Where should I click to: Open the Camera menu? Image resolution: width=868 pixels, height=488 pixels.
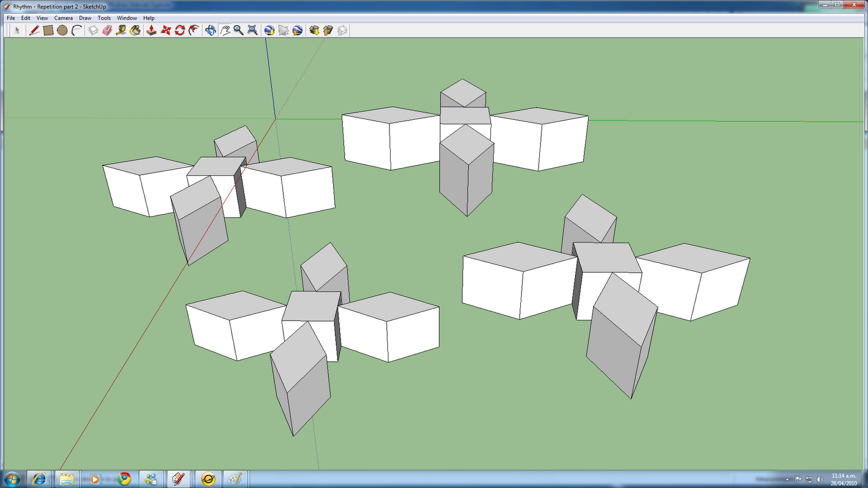coord(63,18)
